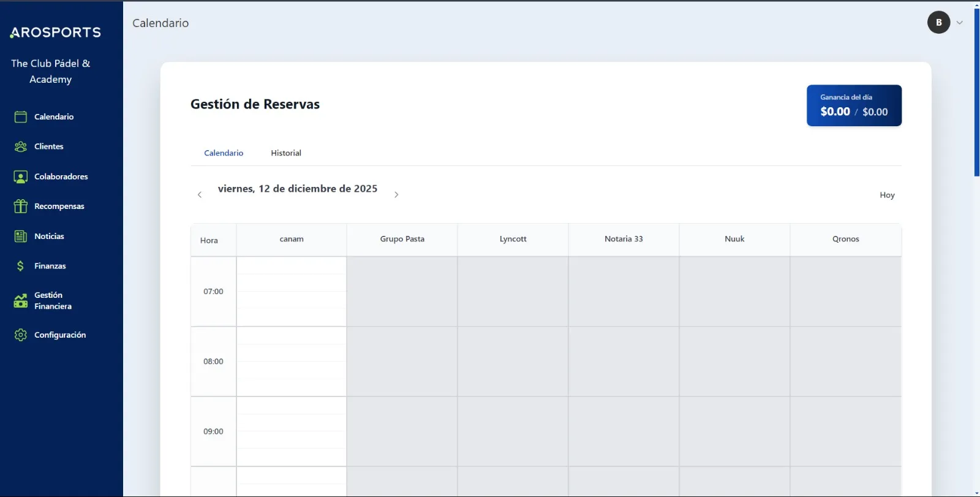Click the Noticias newspaper icon
Viewport: 980px width, 497px height.
pyautogui.click(x=21, y=236)
